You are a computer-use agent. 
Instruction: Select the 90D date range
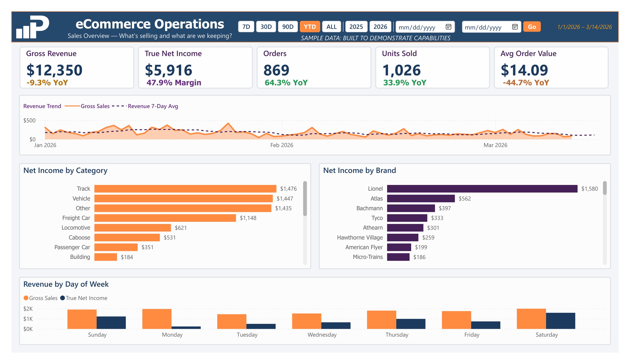[288, 27]
